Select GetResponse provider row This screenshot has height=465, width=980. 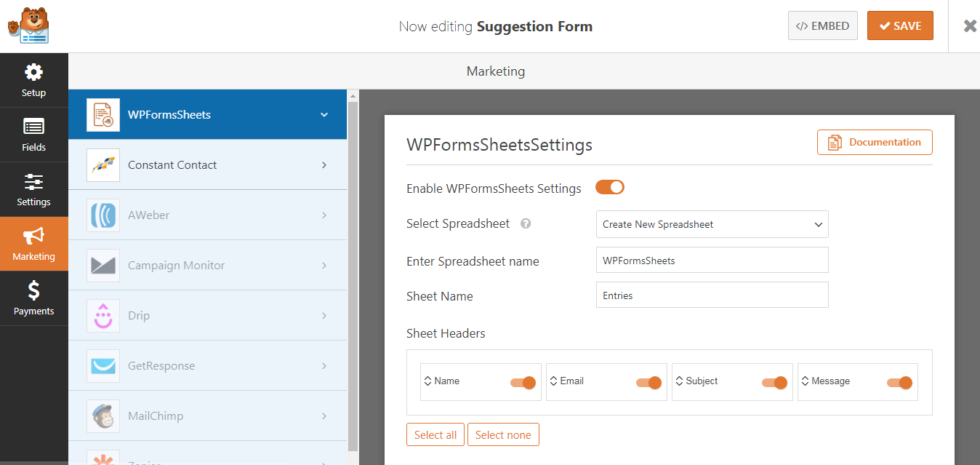(x=208, y=366)
